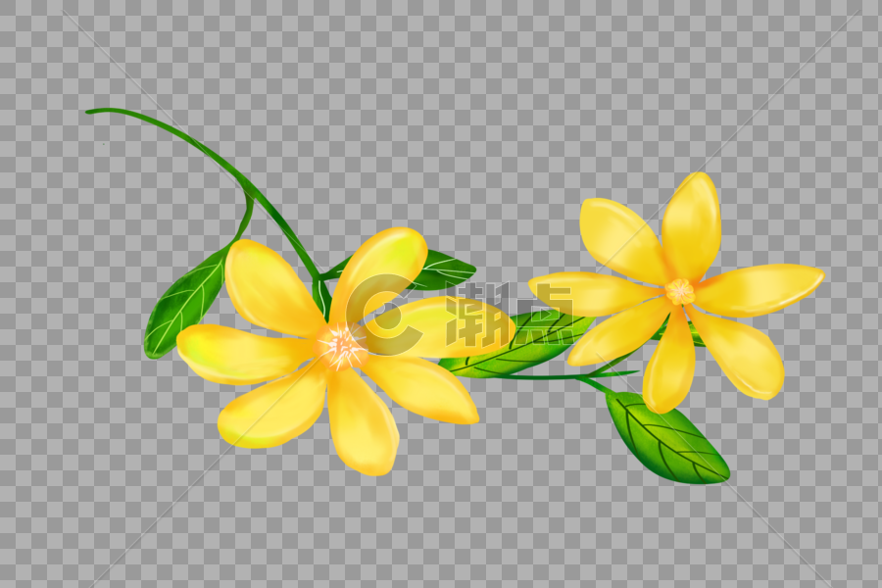Click the 潮点 watermark text

tap(508, 316)
